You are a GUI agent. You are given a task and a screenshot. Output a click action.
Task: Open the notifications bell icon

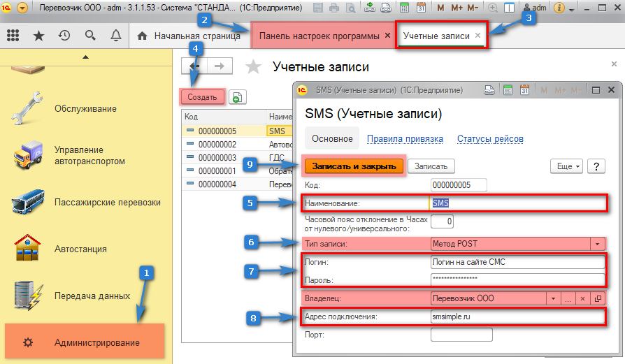click(115, 36)
